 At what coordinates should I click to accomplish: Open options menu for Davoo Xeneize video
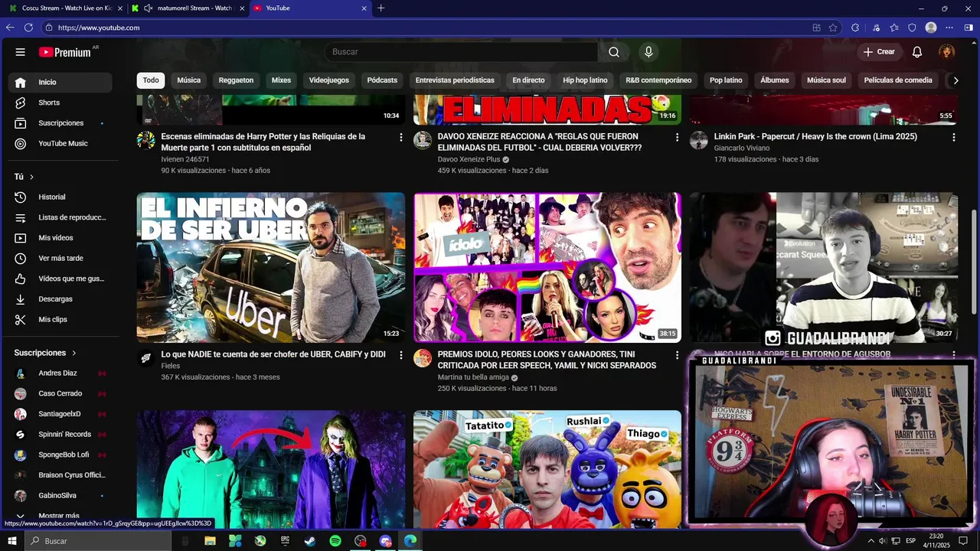(677, 137)
